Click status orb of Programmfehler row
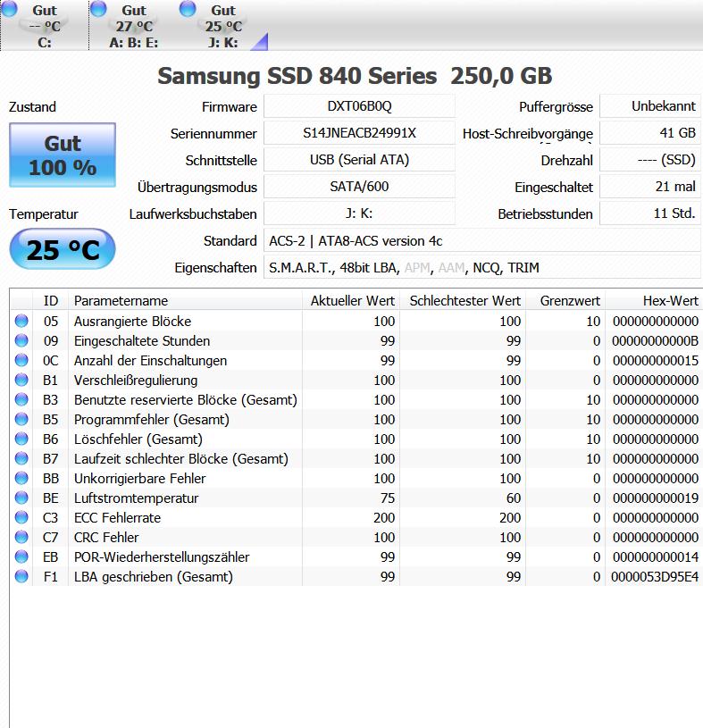Image resolution: width=703 pixels, height=728 pixels. (x=21, y=419)
